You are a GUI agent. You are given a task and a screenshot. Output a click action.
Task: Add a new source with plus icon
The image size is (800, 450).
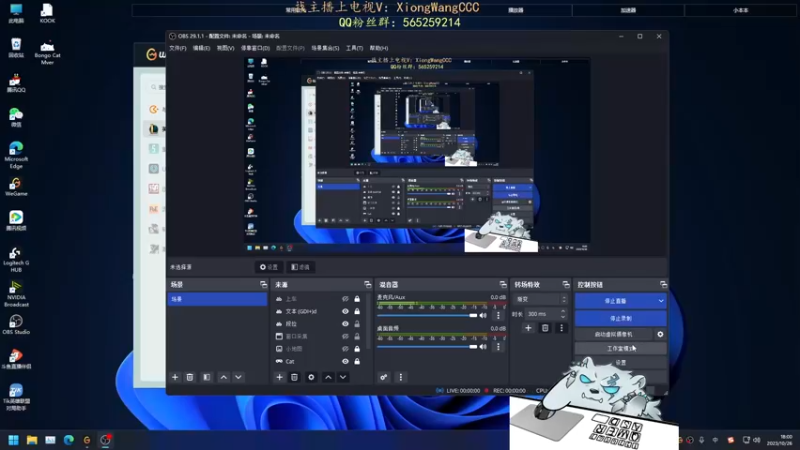coord(279,377)
